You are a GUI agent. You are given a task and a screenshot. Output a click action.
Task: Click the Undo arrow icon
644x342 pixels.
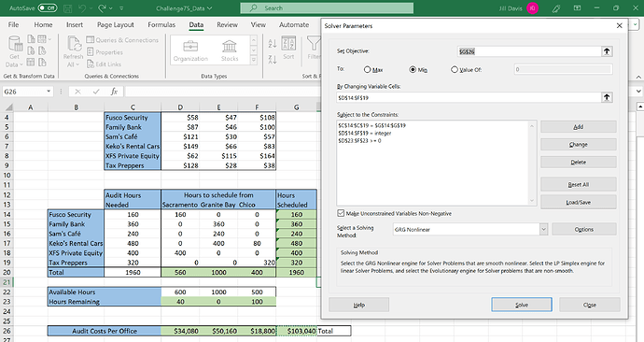82,7
